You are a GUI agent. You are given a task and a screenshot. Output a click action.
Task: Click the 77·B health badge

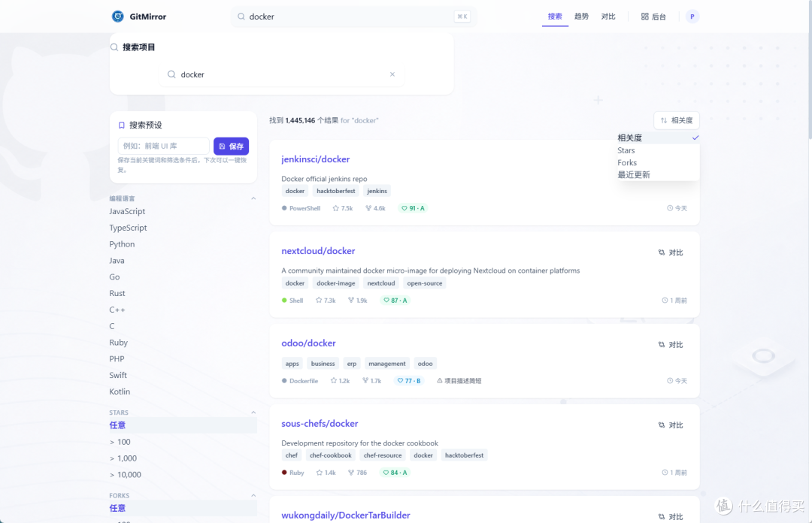click(408, 380)
